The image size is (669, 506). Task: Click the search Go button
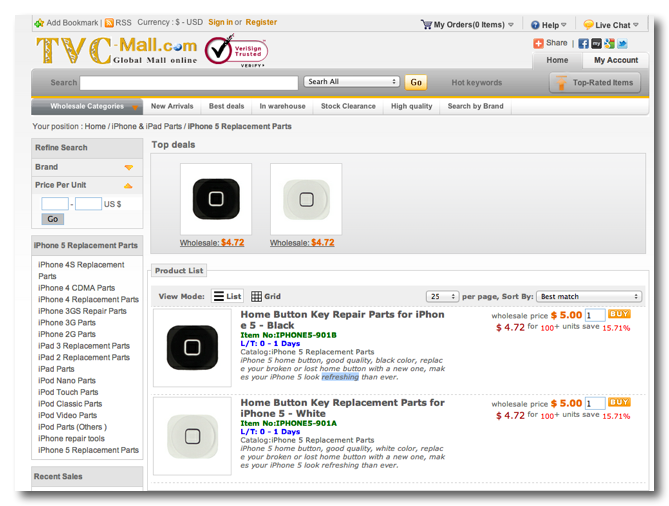tap(416, 82)
